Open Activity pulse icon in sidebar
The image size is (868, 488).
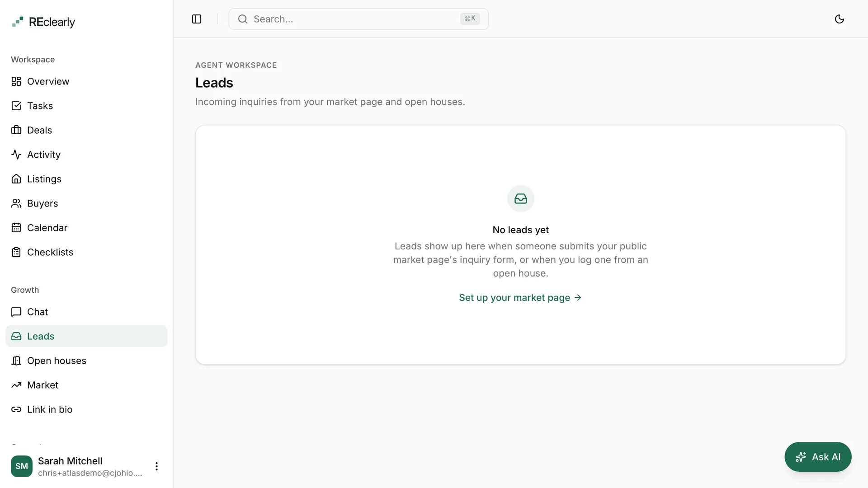pos(16,155)
